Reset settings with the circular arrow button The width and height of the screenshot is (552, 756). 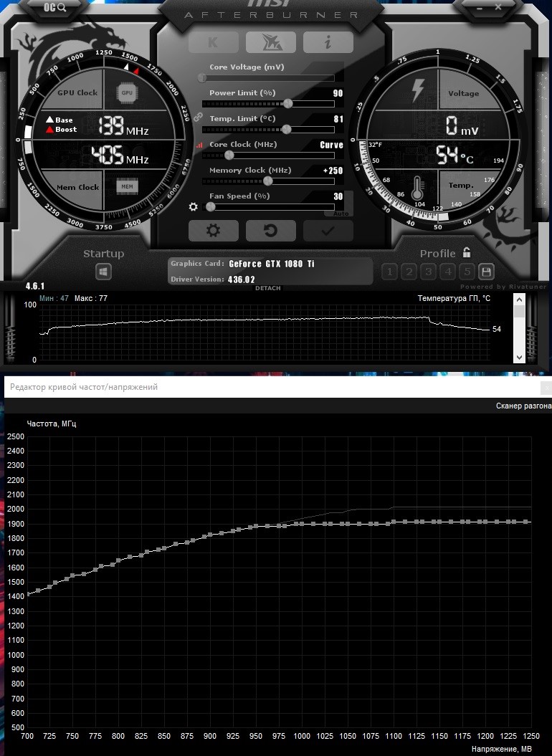271,231
